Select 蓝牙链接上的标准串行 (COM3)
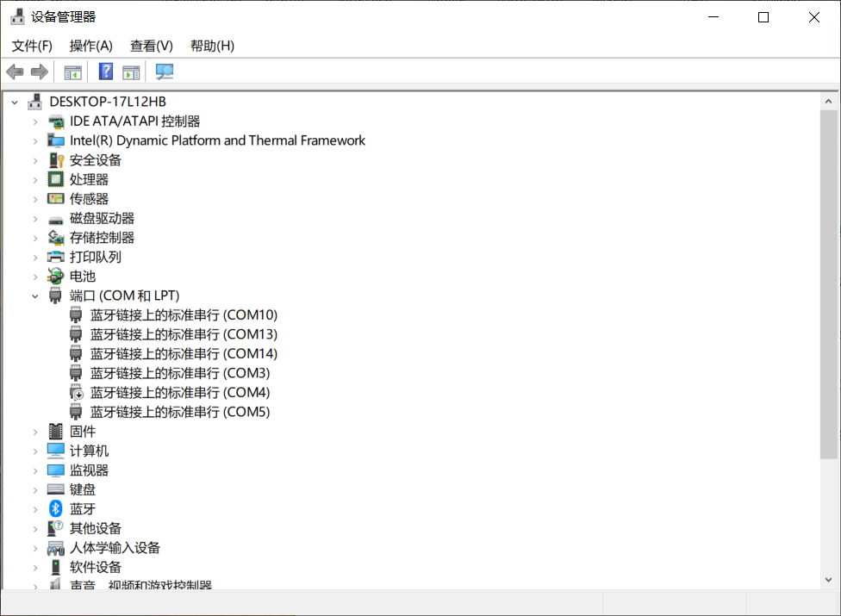This screenshot has width=841, height=616. point(180,373)
